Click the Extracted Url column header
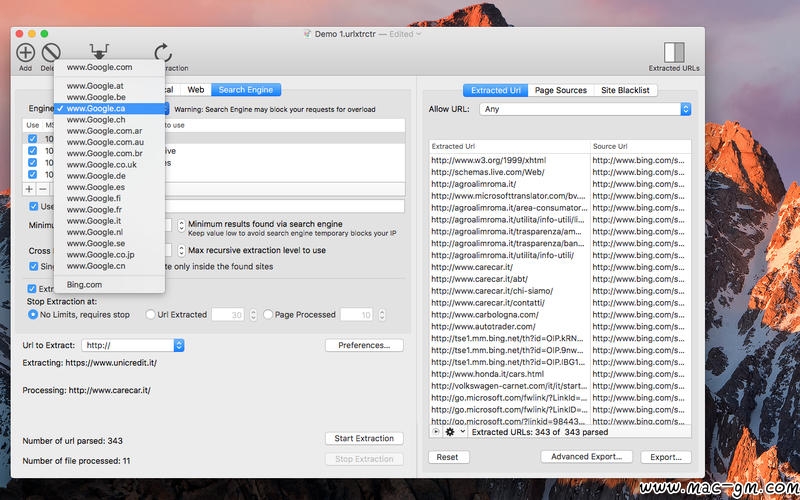The image size is (800, 500). (509, 146)
